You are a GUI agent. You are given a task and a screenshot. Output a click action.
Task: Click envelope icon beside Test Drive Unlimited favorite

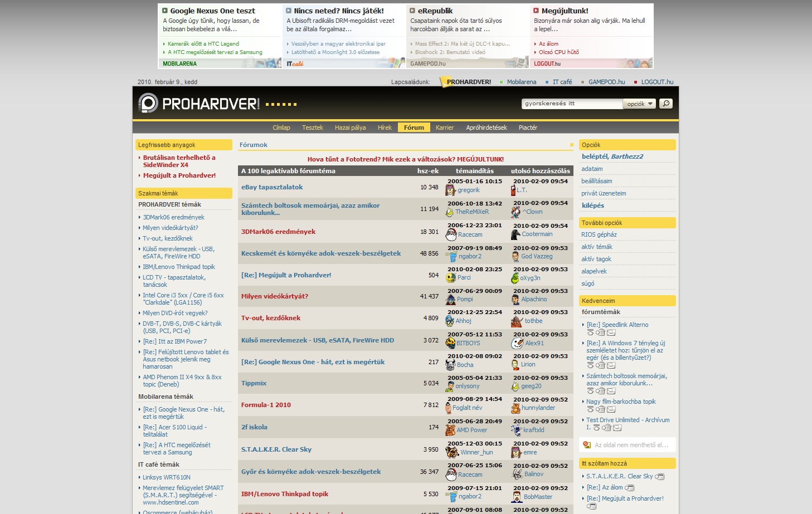point(617,428)
